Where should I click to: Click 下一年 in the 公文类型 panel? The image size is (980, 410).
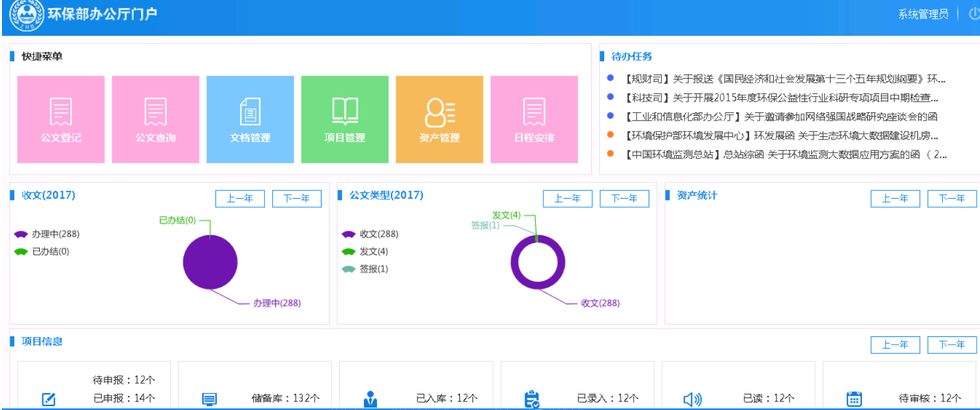pyautogui.click(x=624, y=199)
